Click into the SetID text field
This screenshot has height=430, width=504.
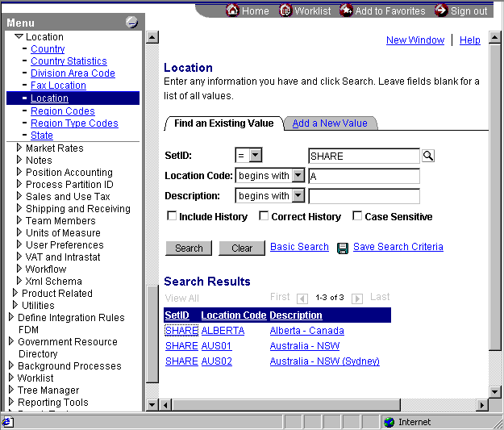pyautogui.click(x=364, y=156)
